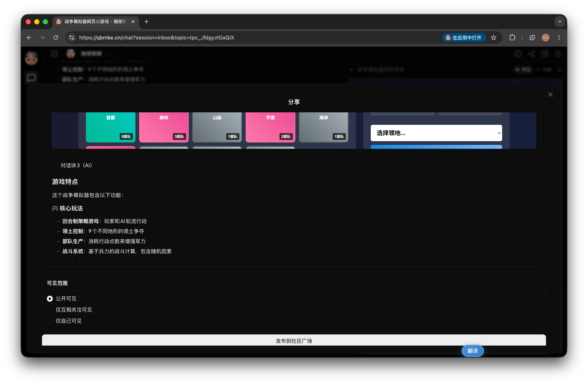Click the blue 翻译 floating button
Viewport: 588px width, 385px height.
472,351
